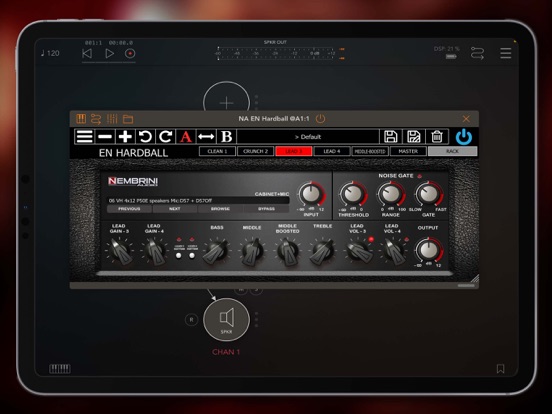Switch to the CRUNCH 2 channel tab
Screen dimensions: 552x414
(256, 151)
